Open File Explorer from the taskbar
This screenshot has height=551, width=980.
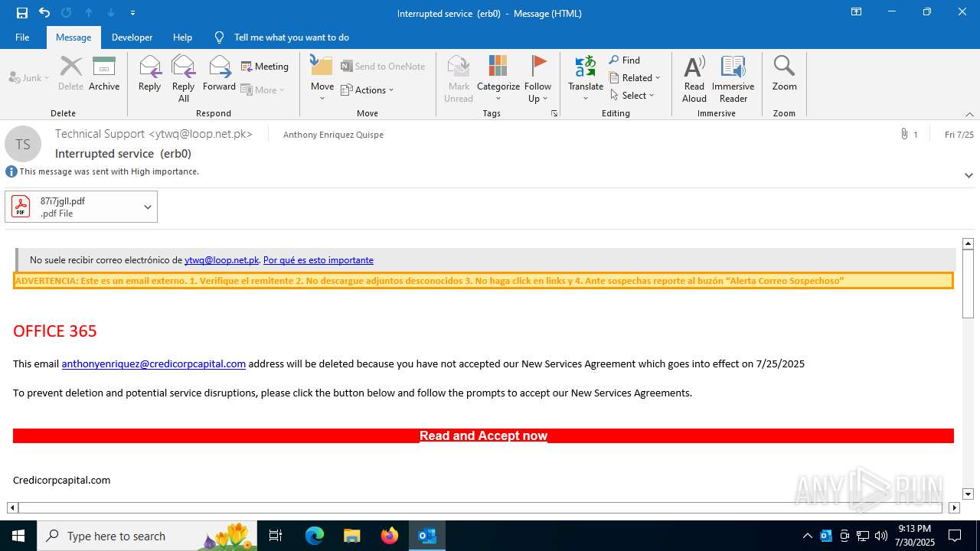coord(352,536)
